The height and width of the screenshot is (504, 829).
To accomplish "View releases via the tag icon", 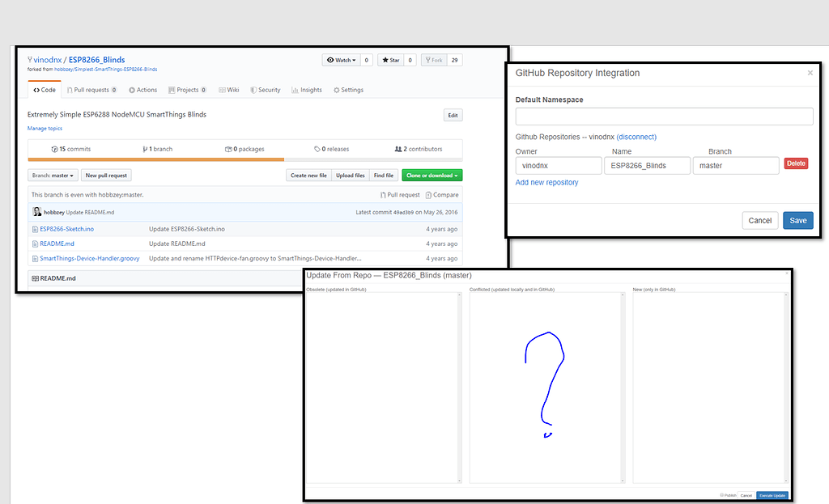I will pos(317,149).
